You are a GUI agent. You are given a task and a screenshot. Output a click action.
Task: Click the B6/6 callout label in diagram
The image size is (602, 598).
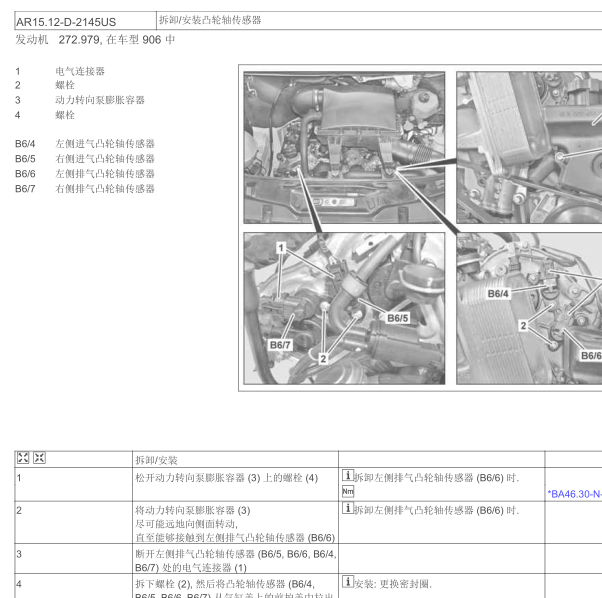pyautogui.click(x=591, y=355)
